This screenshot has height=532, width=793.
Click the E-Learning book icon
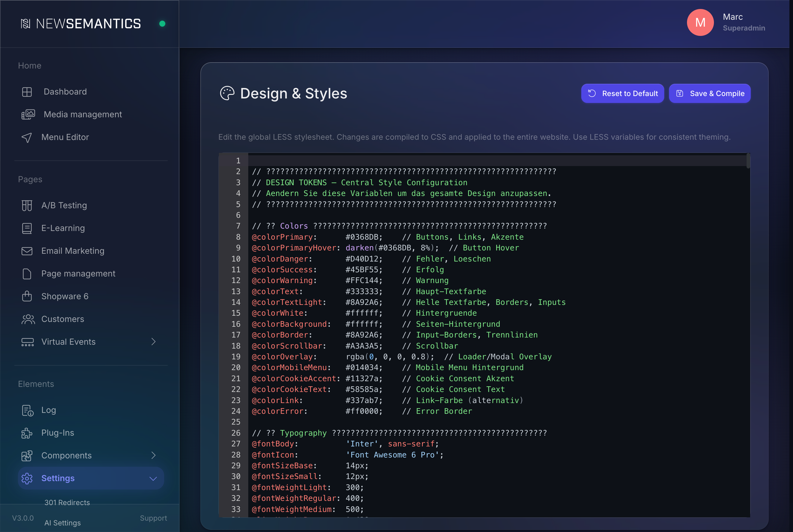click(x=27, y=228)
